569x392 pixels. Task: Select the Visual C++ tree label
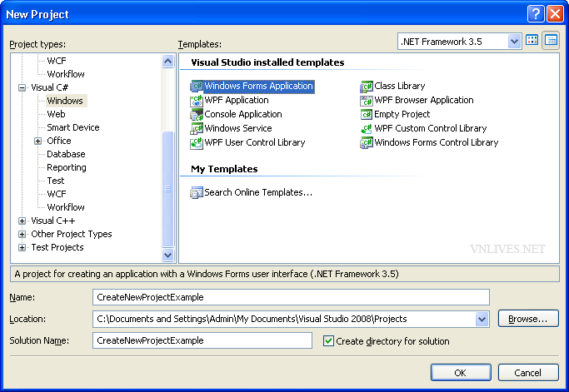coord(53,221)
